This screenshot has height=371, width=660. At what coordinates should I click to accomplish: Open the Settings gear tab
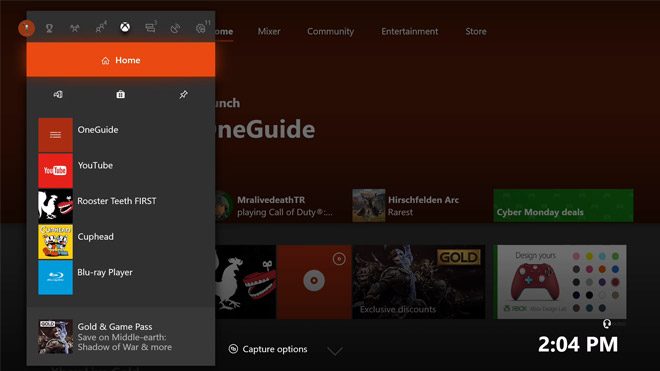[202, 28]
